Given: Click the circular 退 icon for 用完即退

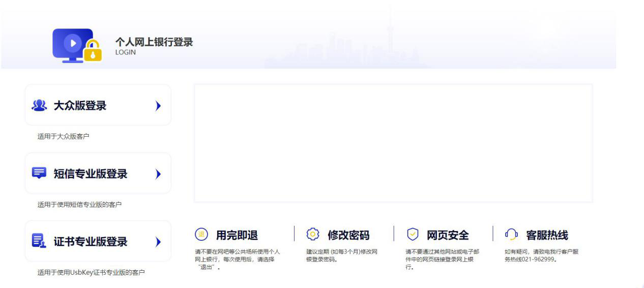Looking at the screenshot, I should click(x=202, y=235).
